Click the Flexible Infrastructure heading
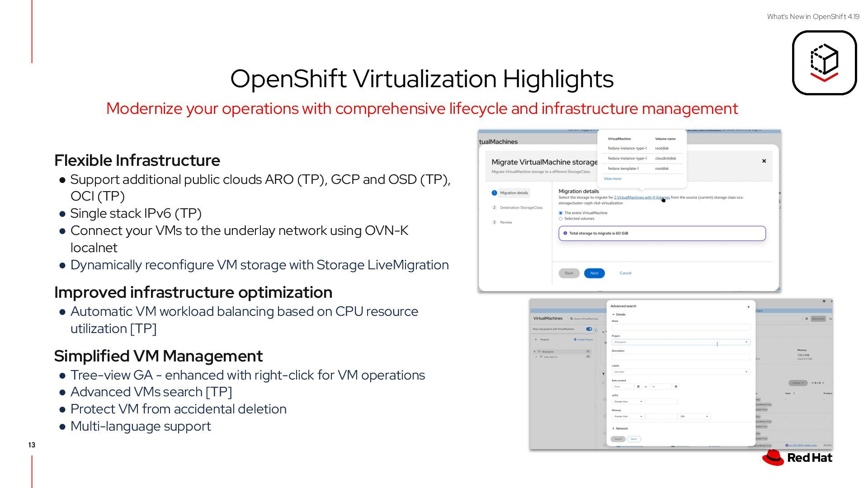This screenshot has width=868, height=488. [x=137, y=160]
